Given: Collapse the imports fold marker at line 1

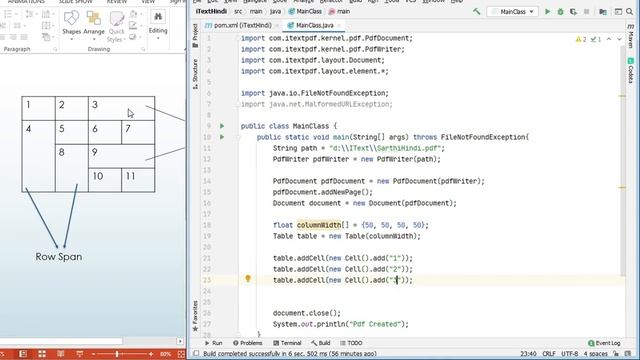Looking at the screenshot, I should pyautogui.click(x=237, y=38).
